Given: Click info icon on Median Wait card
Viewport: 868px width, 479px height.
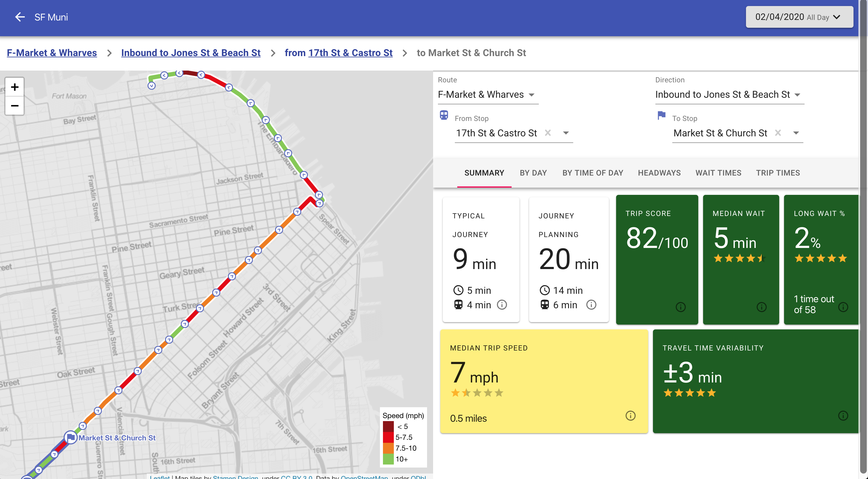Looking at the screenshot, I should pyautogui.click(x=761, y=307).
